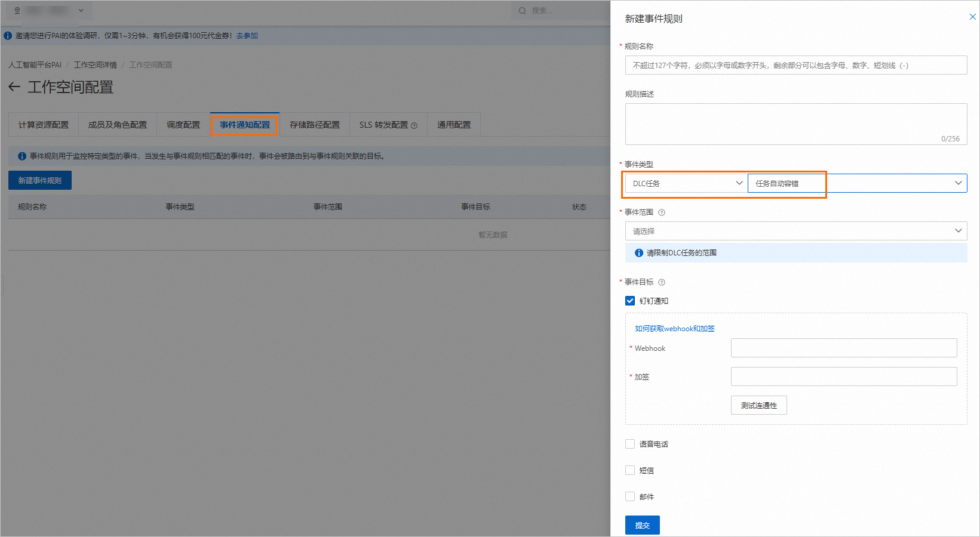Open the 任务自动容错 event subtype dropdown
Image resolution: width=980 pixels, height=537 pixels.
tap(857, 183)
